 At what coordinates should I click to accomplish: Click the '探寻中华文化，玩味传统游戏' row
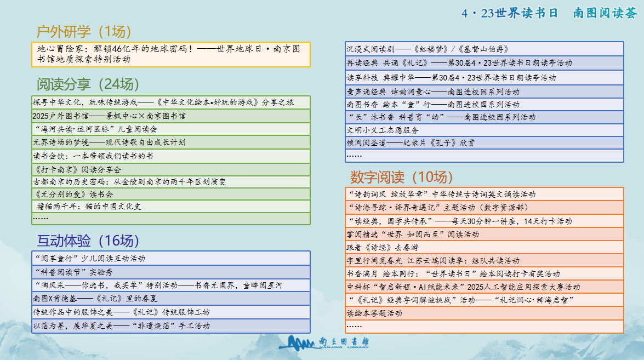[171, 102]
